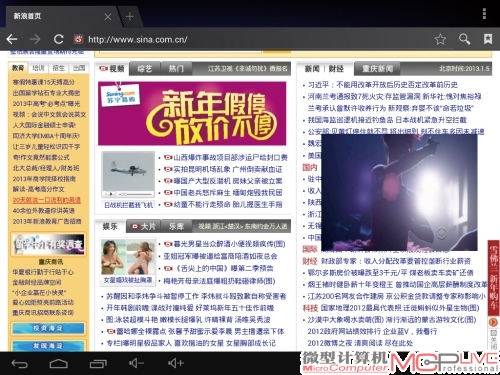Click the 投资海淀 button
500x375 pixels.
tap(48, 328)
